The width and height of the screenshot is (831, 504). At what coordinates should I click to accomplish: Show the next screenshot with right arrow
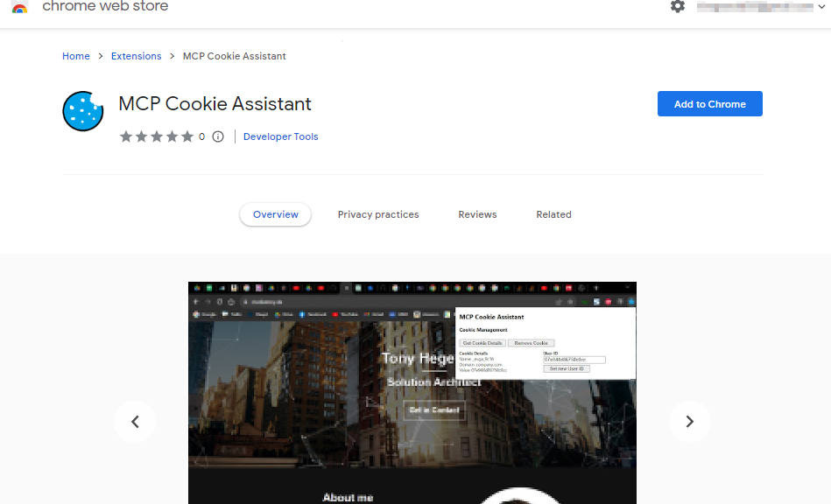[689, 422]
